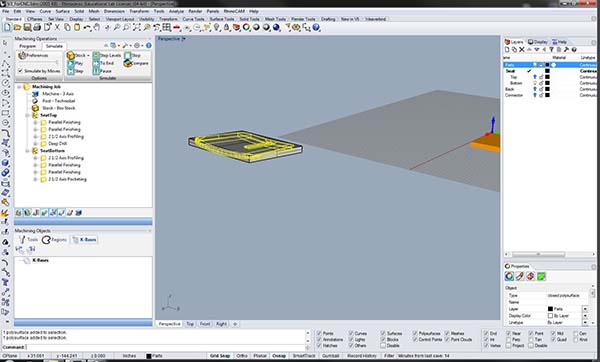Toggle the Simulate by Moves checkbox
This screenshot has height=362, width=600.
(x=20, y=71)
